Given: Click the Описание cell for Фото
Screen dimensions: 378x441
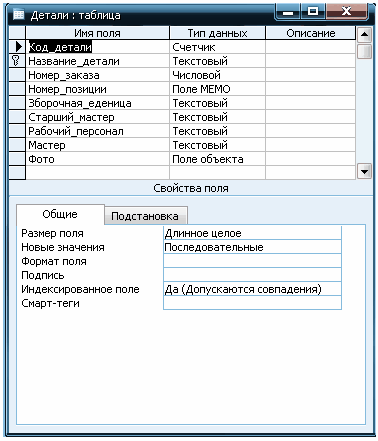Looking at the screenshot, I should pyautogui.click(x=311, y=159).
